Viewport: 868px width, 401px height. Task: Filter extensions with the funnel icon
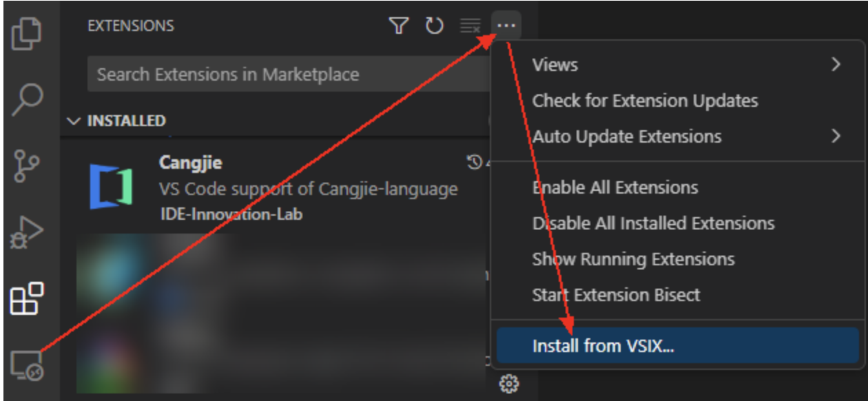coord(399,26)
